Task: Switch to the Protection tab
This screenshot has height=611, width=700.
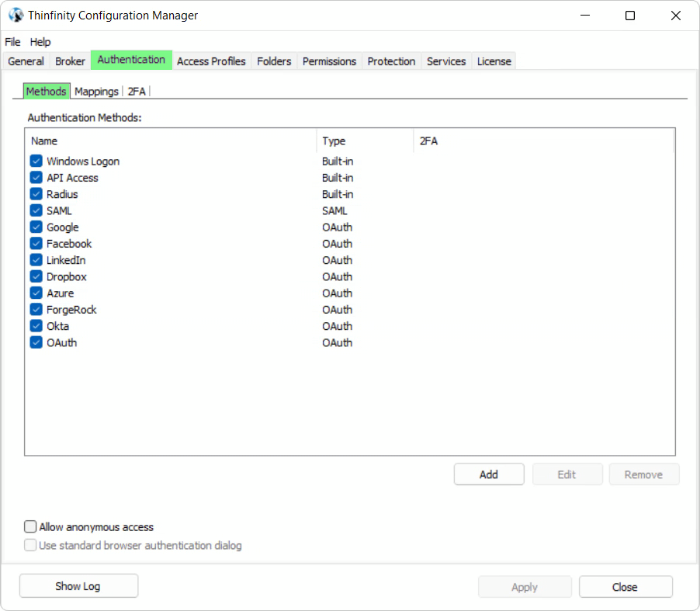Action: 391,61
